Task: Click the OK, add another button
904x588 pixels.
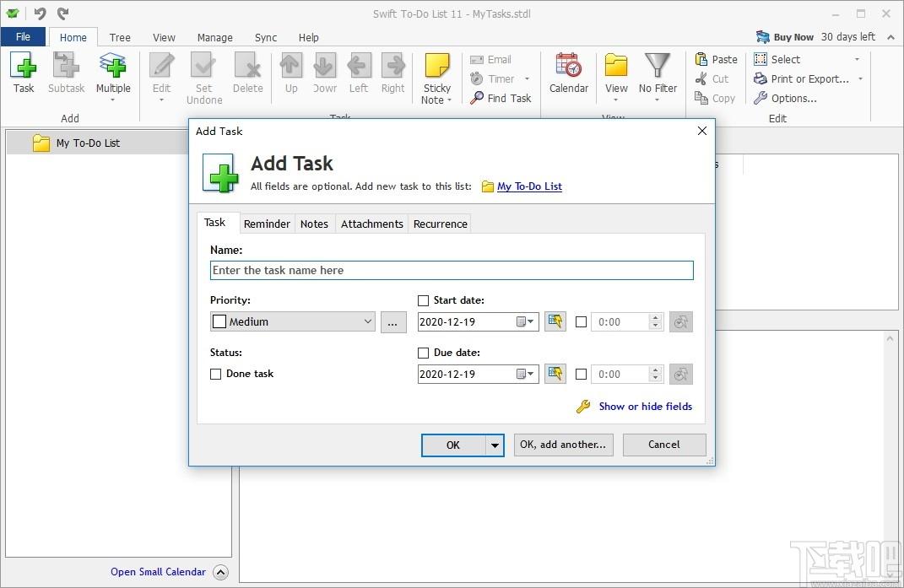Action: point(563,445)
